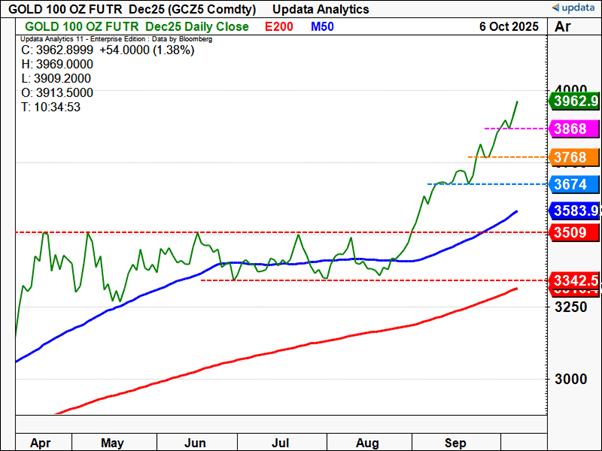Select the orange 3768 level tag
The height and width of the screenshot is (451, 602).
(x=574, y=157)
